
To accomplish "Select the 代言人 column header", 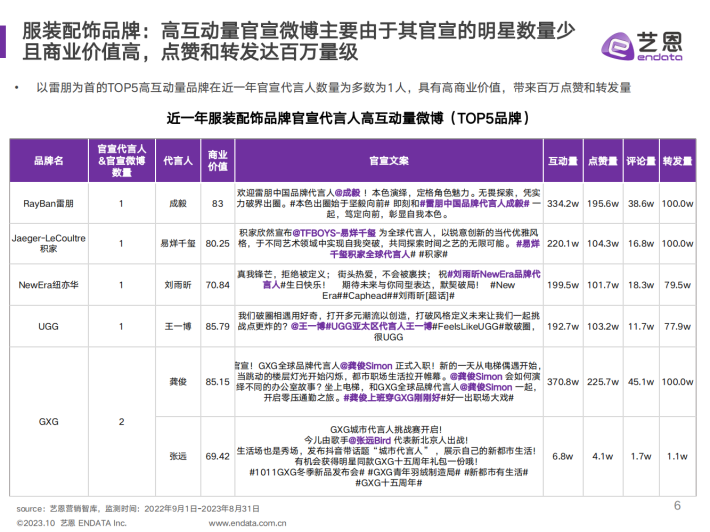I will (178, 161).
